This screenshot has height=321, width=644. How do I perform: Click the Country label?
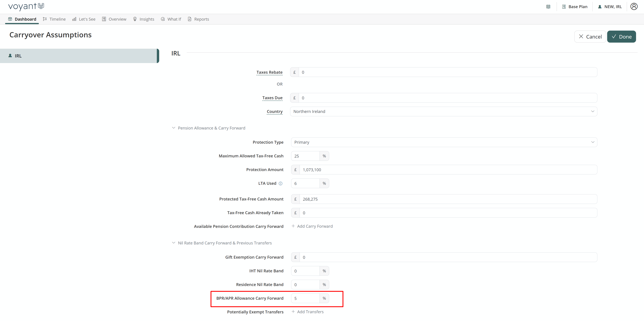(274, 112)
